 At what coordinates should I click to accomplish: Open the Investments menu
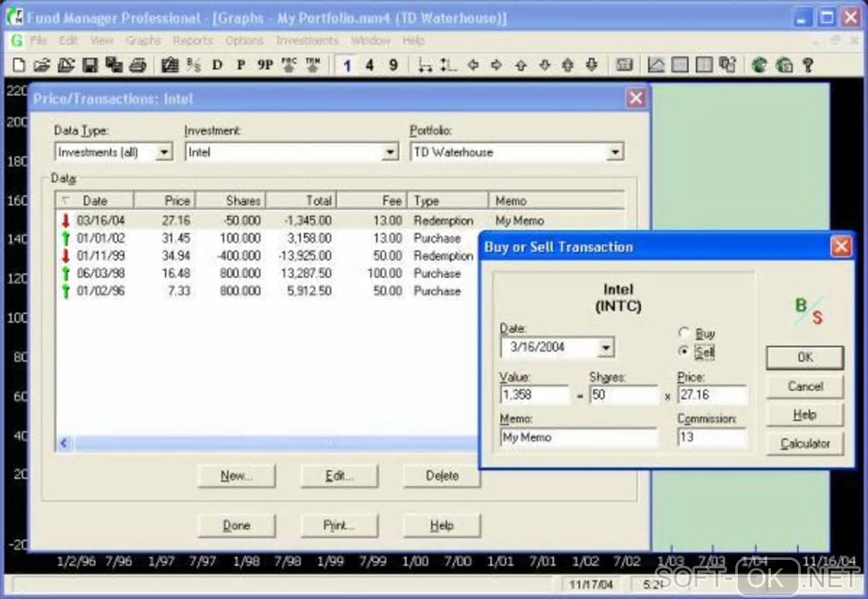pos(307,40)
